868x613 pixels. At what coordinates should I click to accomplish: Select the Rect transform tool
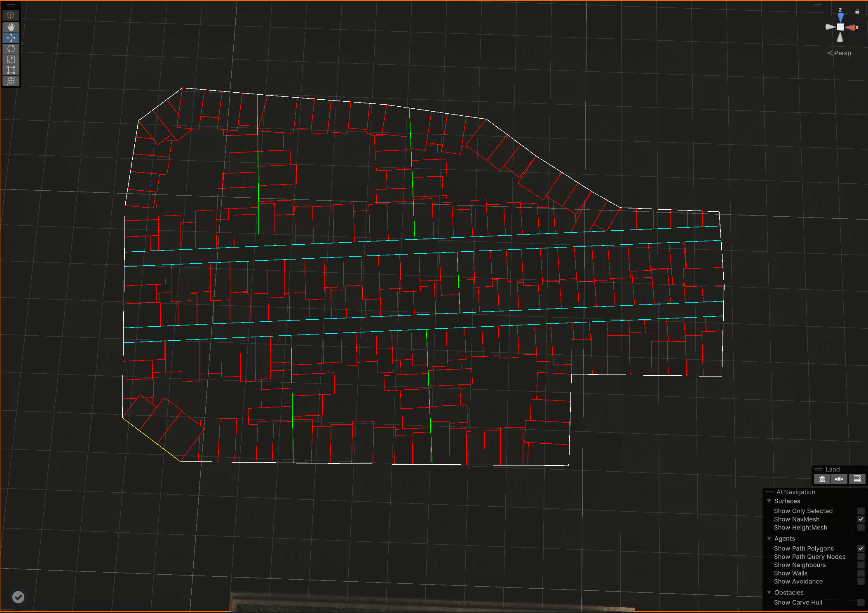point(11,70)
